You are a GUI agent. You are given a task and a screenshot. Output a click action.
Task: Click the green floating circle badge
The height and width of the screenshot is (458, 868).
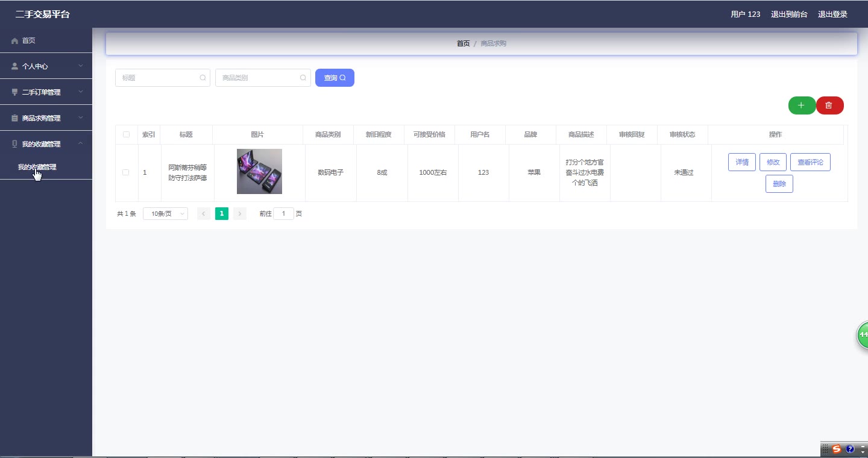pos(863,334)
